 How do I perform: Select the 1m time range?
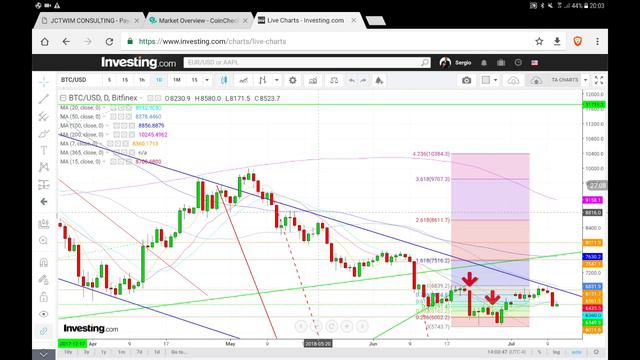(x=122, y=352)
